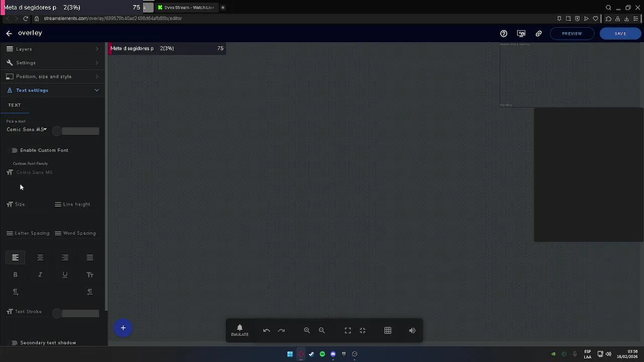644x362 pixels.
Task: Open the Windows Start menu
Action: pos(290,354)
